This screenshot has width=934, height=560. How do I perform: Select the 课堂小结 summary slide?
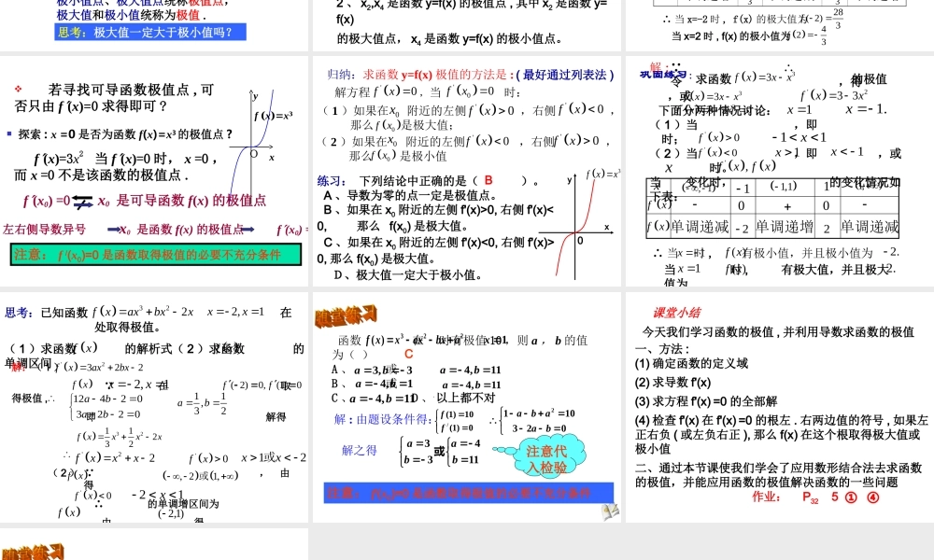[779, 406]
